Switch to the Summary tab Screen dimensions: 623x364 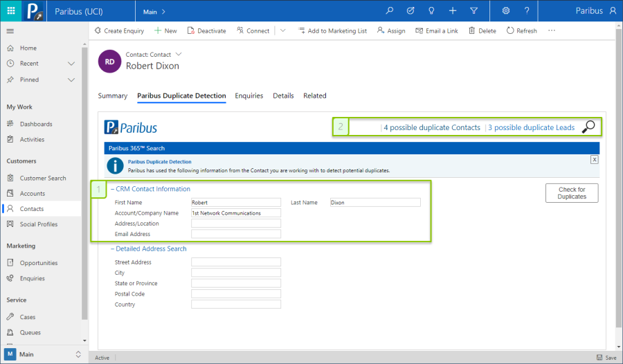pos(113,95)
